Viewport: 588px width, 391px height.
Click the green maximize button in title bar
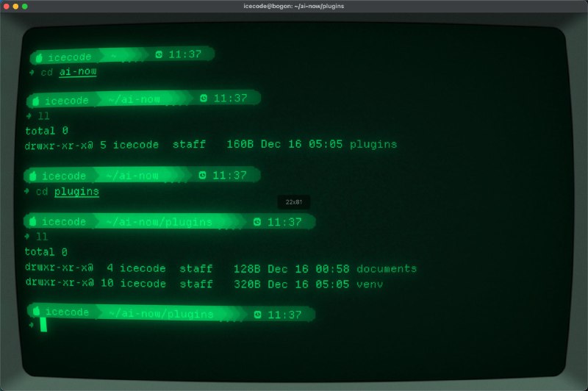[x=25, y=6]
